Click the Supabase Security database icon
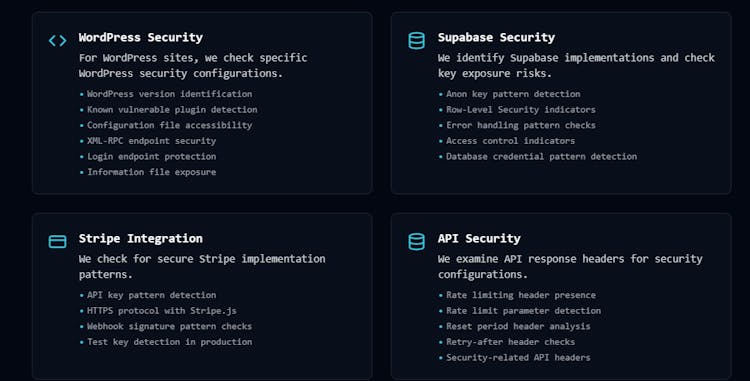750x381 pixels. (x=416, y=41)
